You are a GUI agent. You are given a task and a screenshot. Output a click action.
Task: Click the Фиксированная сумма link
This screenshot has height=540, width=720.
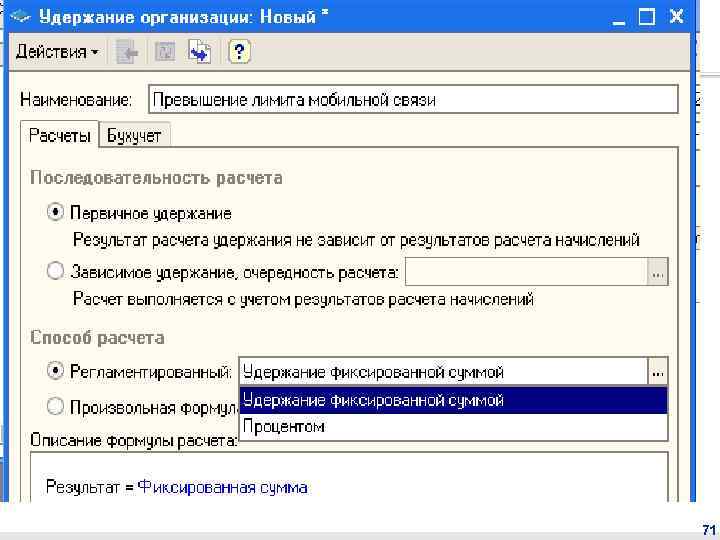[x=223, y=487]
